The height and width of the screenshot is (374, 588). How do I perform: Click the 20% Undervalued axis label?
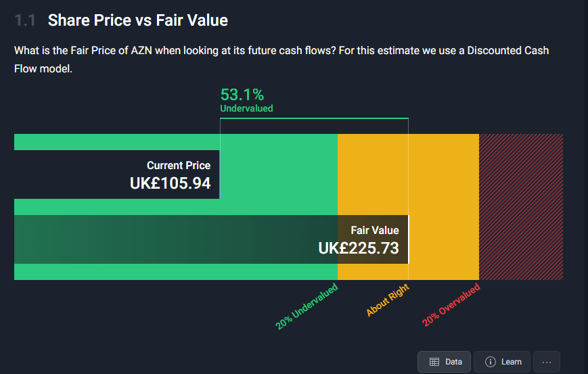click(x=307, y=306)
